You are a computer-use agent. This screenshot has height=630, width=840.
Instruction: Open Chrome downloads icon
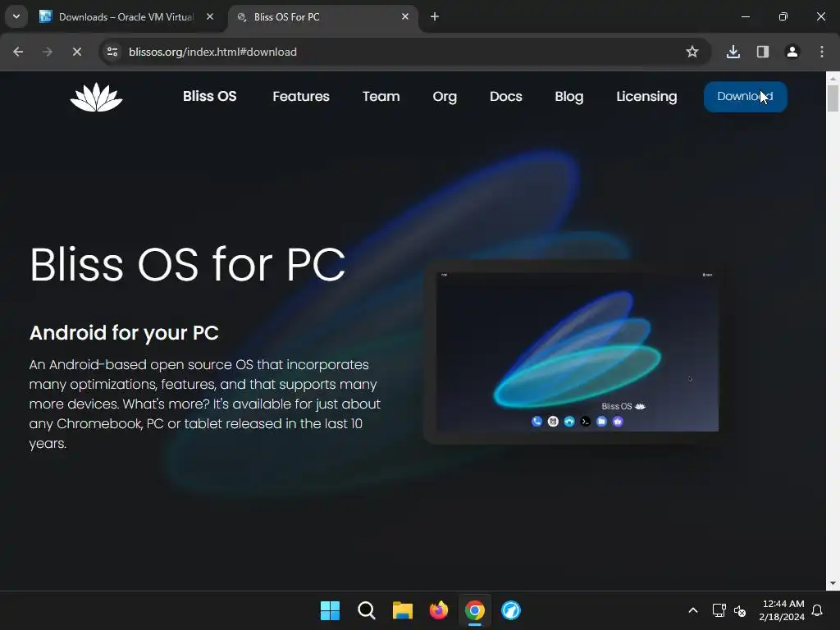click(x=733, y=52)
